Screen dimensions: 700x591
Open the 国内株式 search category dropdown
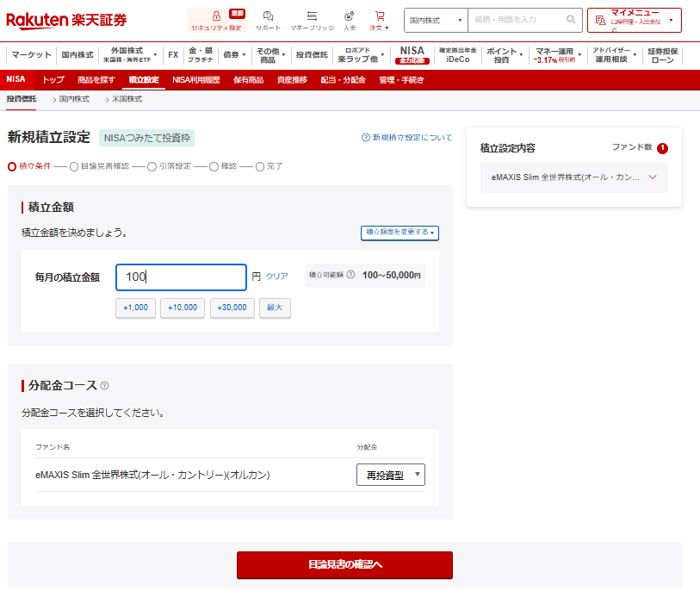436,20
